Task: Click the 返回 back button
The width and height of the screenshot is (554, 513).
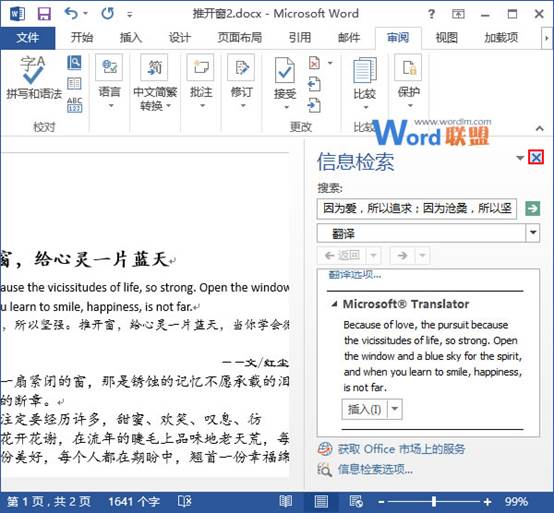Action: pos(342,255)
